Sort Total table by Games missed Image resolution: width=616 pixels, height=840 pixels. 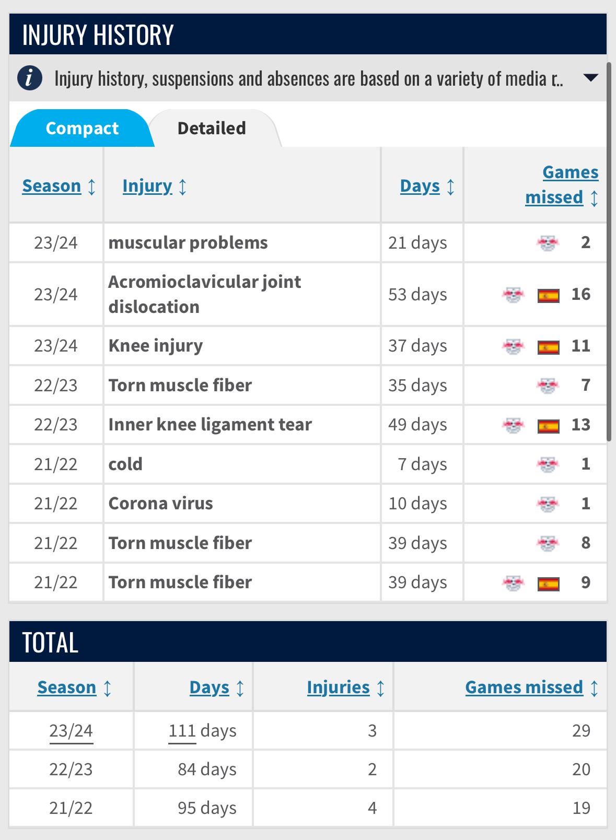[531, 687]
